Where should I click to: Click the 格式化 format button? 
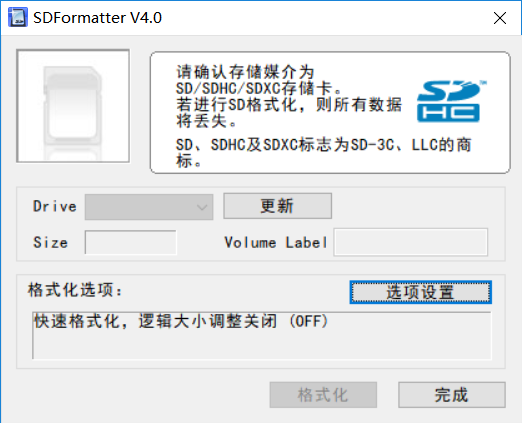[x=323, y=395]
